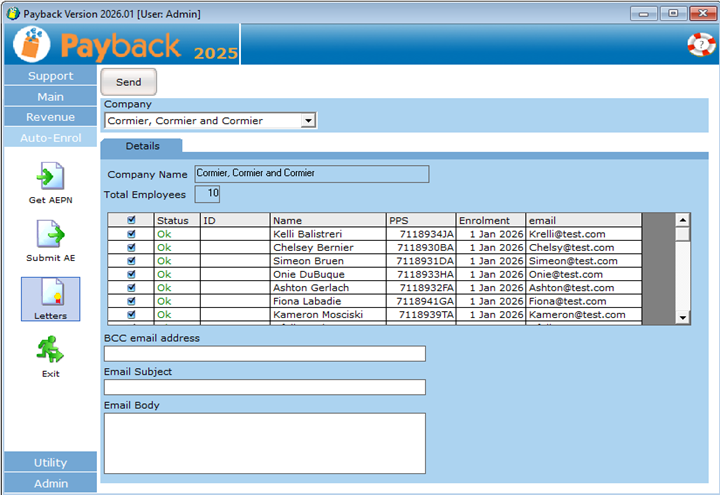Screen dimensions: 720x495
Task: Click into the Email Body text area
Action: pos(265,442)
